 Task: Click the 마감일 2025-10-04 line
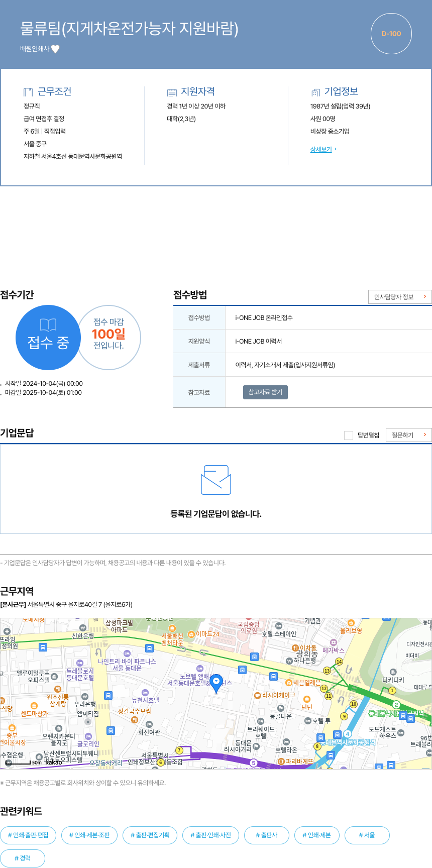click(43, 393)
